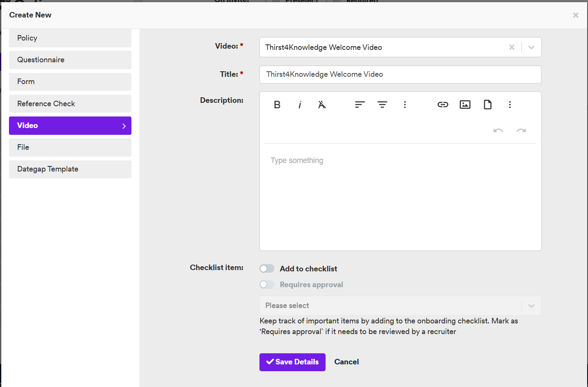Redo edit in description editor

[x=521, y=131]
